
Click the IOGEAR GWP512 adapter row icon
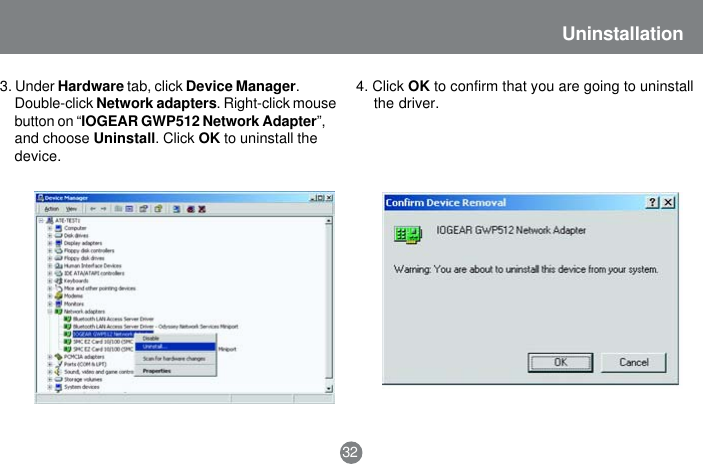[x=67, y=334]
